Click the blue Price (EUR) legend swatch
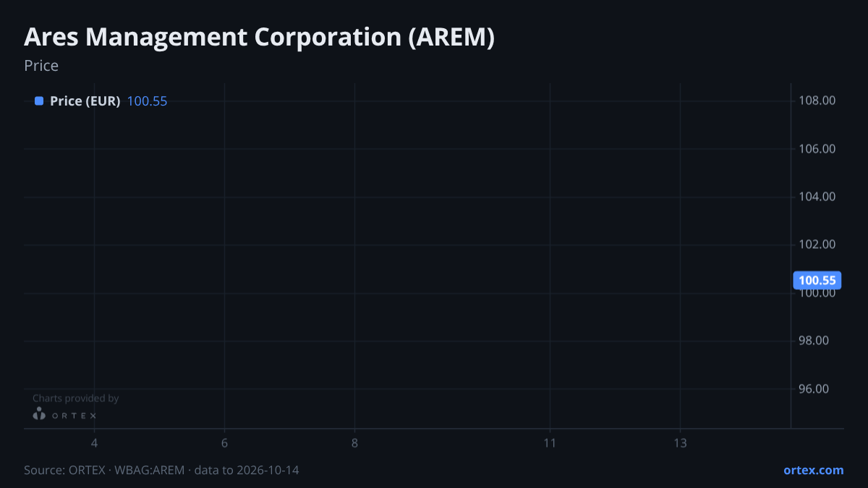868x488 pixels. [x=39, y=101]
